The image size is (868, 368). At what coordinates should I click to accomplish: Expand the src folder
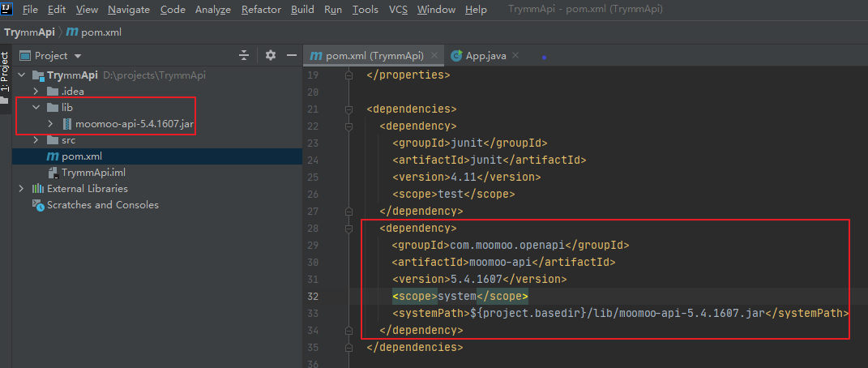36,140
